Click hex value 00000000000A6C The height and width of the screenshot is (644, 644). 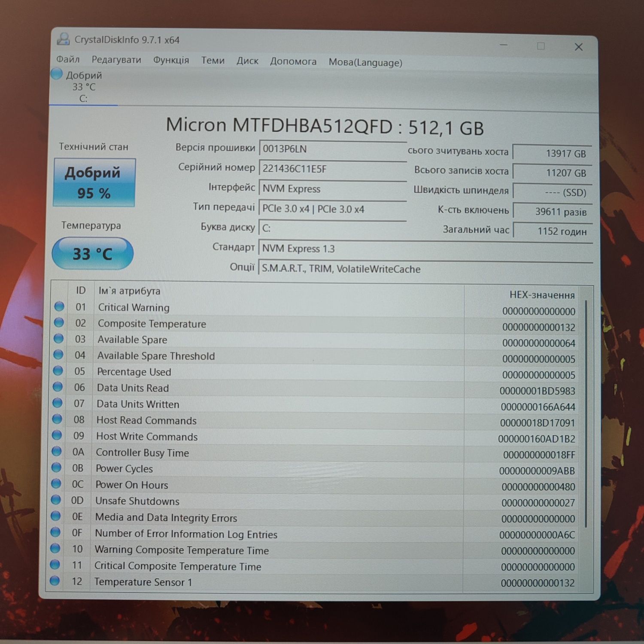pyautogui.click(x=537, y=535)
